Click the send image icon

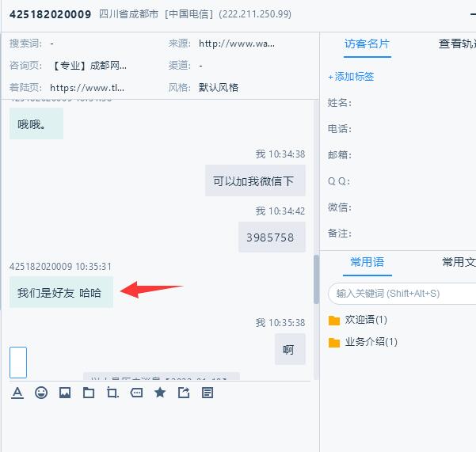[65, 393]
